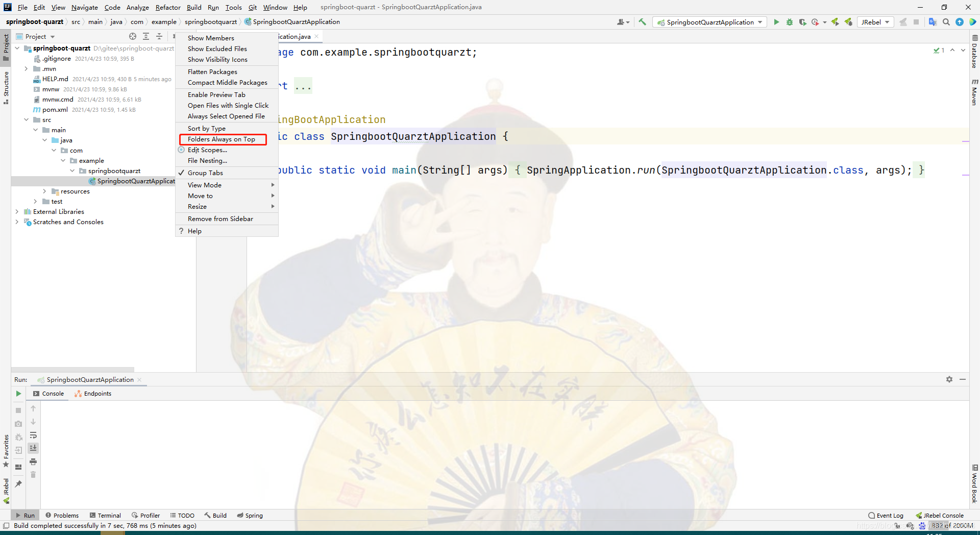This screenshot has height=535, width=980.
Task: Click the Rerun with JRebel rocket icon
Action: point(835,22)
